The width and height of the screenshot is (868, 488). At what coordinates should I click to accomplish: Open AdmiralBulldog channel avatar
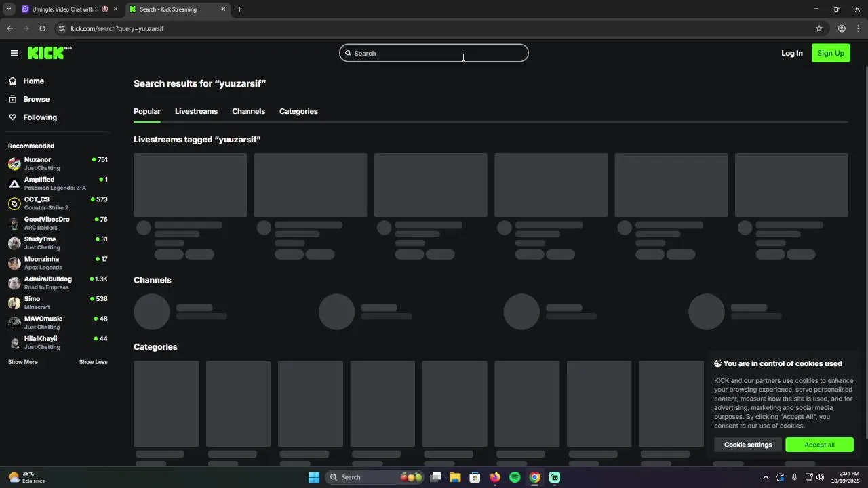tap(14, 283)
